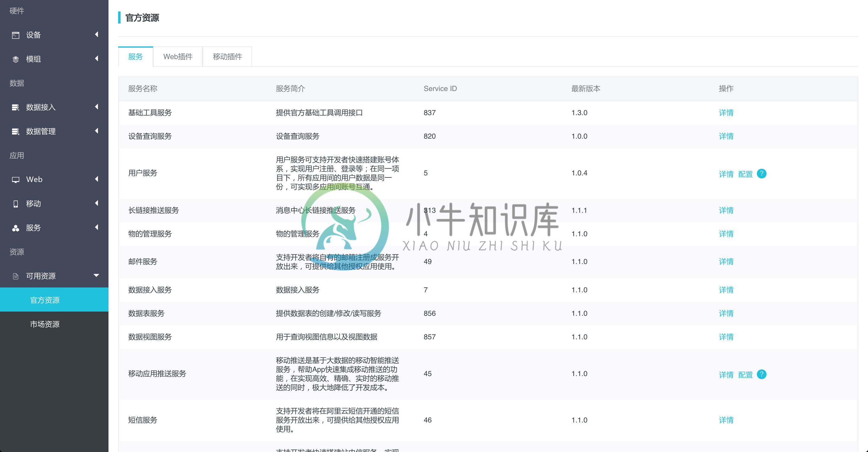Click the 官方资源 page heading
This screenshot has width=868, height=452.
142,18
